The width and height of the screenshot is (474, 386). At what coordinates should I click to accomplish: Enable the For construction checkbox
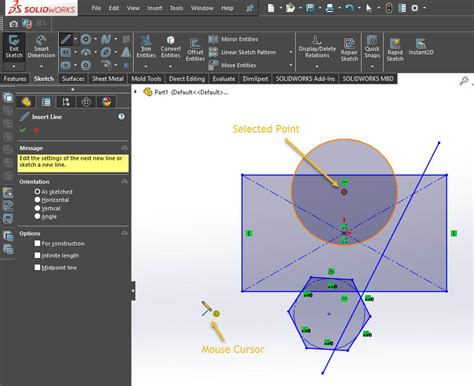(x=37, y=243)
